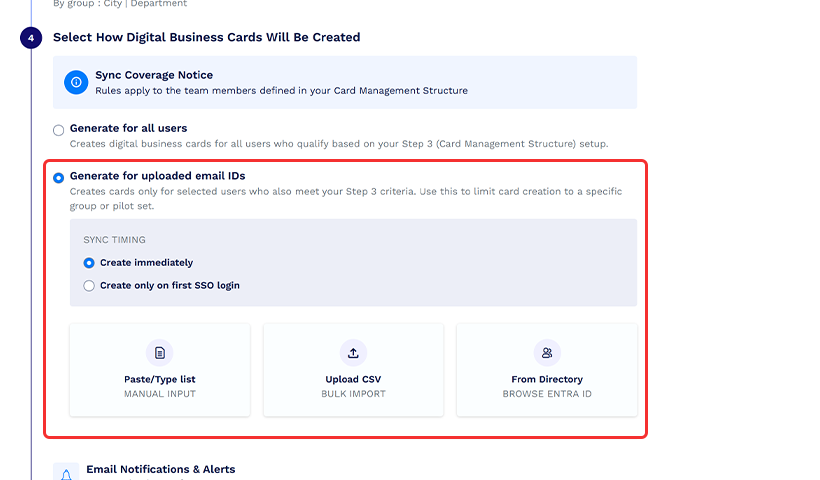The width and height of the screenshot is (820, 480).
Task: Open the From Directory card title
Action: 547,380
